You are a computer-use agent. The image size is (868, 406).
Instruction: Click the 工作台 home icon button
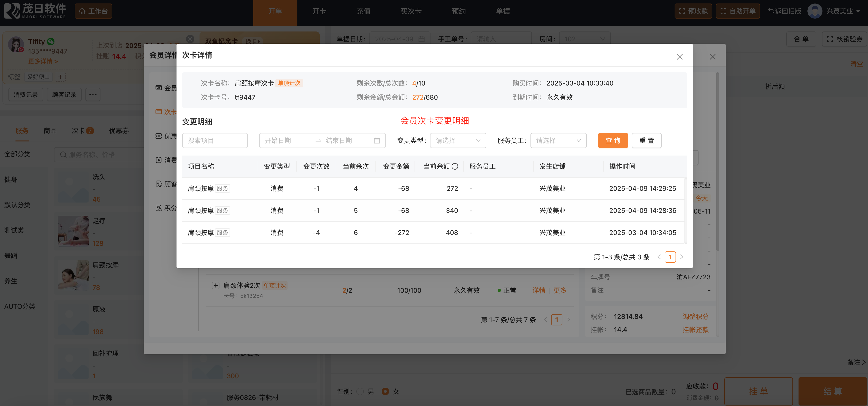(93, 11)
